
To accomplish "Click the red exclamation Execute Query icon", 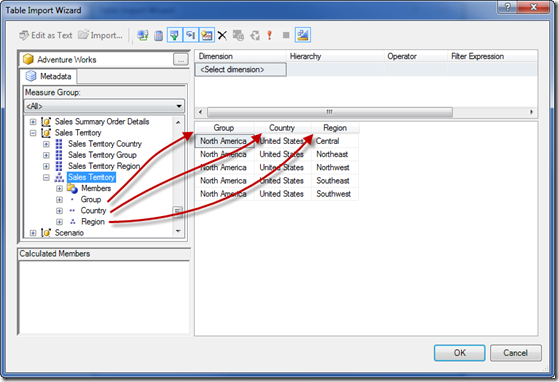I will pos(270,35).
